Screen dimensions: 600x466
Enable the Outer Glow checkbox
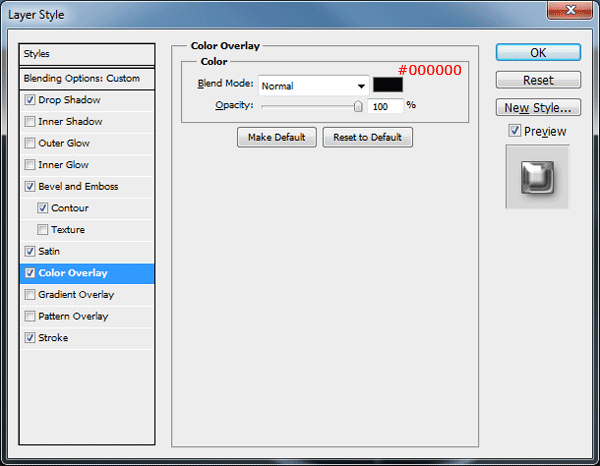(30, 143)
